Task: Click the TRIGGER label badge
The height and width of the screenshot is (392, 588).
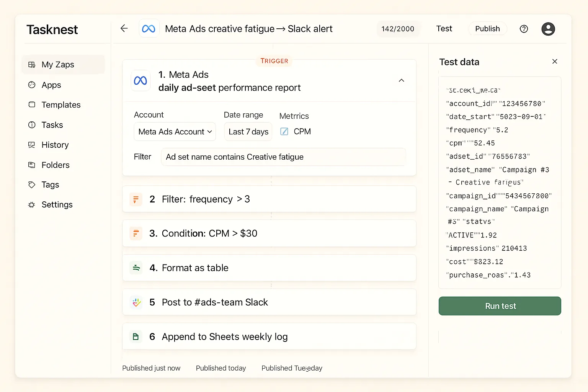Action: point(274,61)
